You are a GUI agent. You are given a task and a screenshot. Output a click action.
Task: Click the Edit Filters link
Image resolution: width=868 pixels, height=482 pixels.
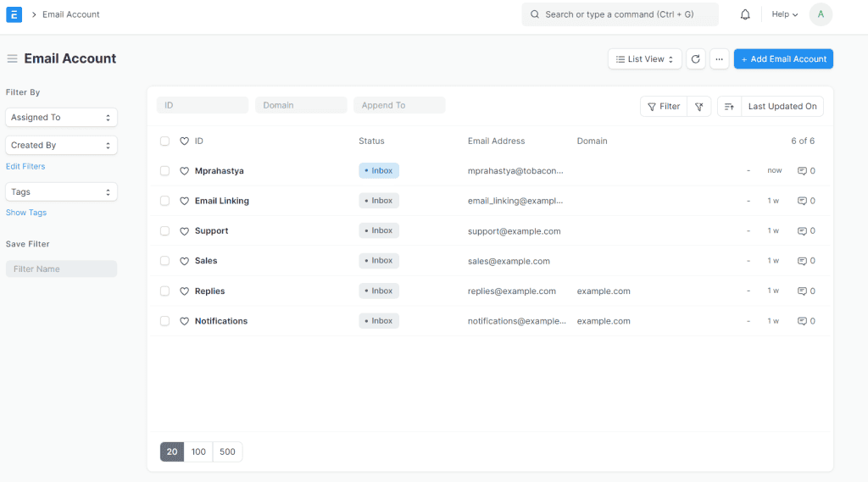[25, 167]
